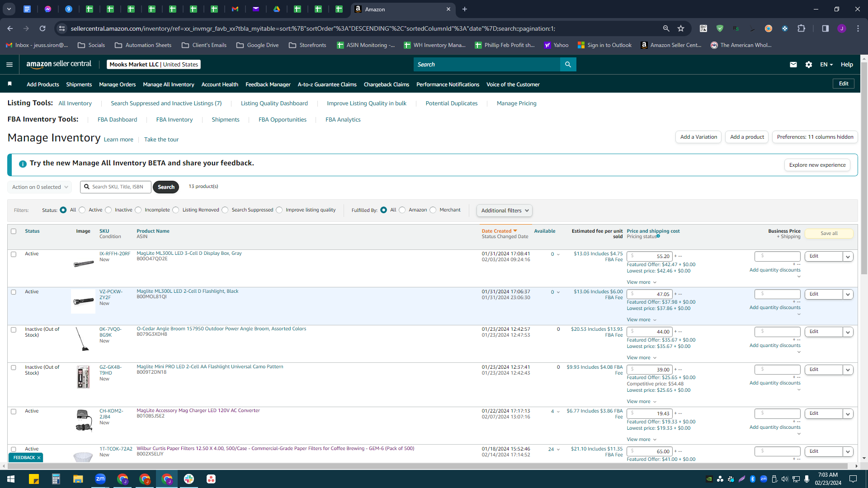Check the box for the O-Cedar Angle Broom row

[x=14, y=330]
